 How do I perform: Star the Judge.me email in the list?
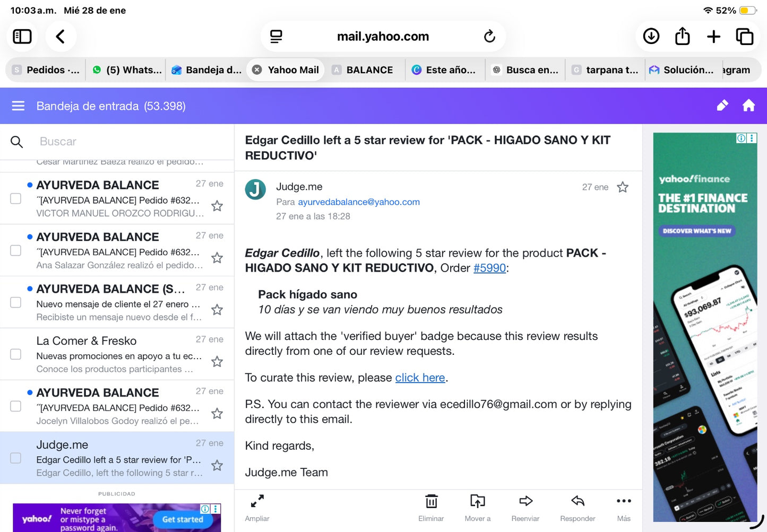click(217, 466)
